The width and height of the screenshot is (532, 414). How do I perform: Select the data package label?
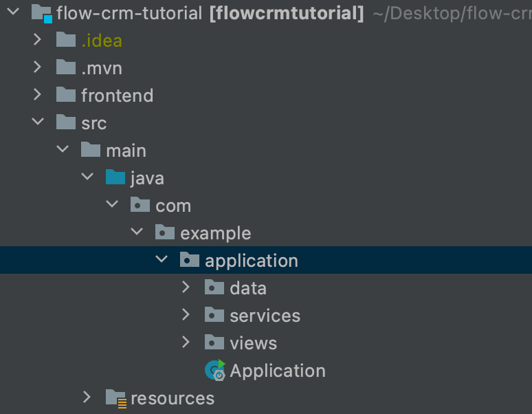click(248, 288)
